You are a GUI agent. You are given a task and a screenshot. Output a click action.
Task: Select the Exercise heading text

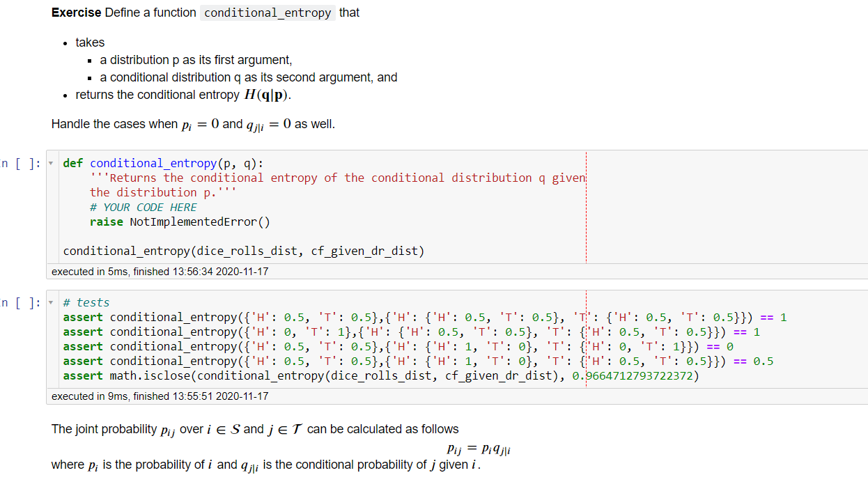point(72,13)
